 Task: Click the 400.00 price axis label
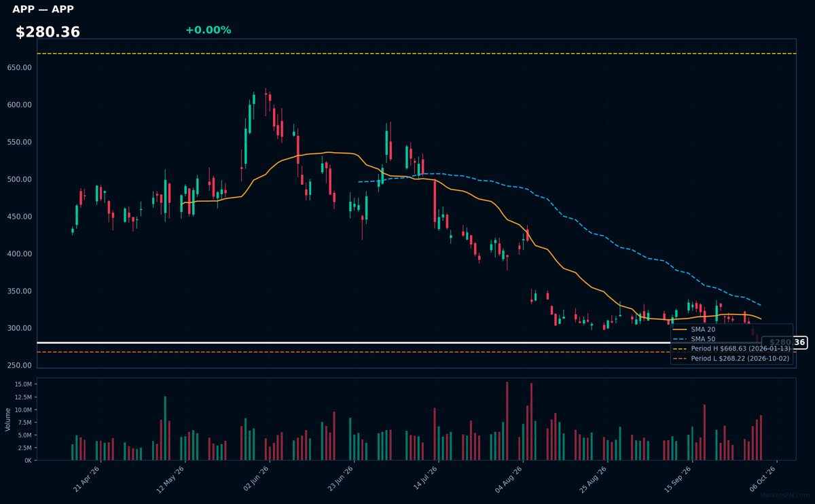20,254
